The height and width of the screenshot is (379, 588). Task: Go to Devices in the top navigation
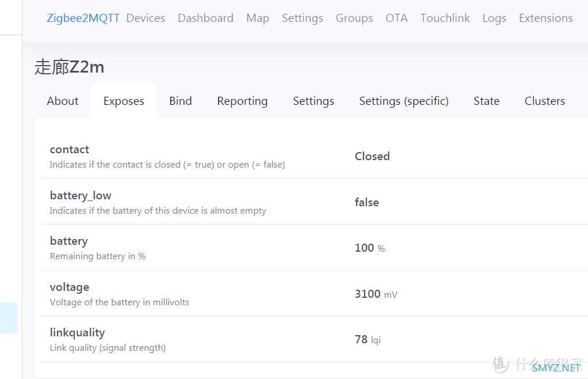tap(146, 18)
